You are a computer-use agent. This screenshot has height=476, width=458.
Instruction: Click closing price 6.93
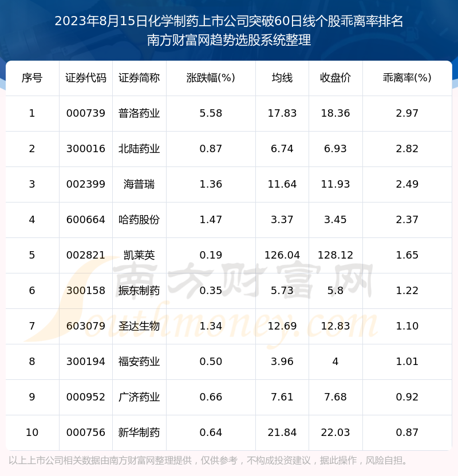(335, 149)
